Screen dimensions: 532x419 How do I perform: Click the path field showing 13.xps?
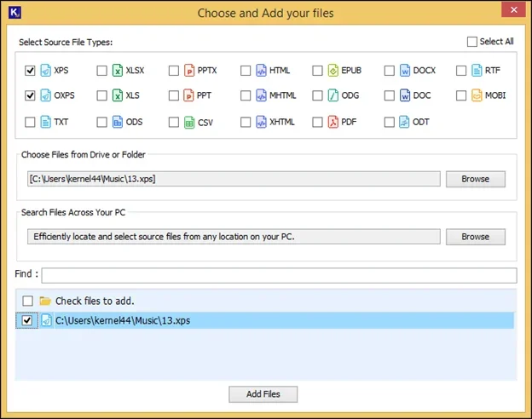click(x=234, y=179)
